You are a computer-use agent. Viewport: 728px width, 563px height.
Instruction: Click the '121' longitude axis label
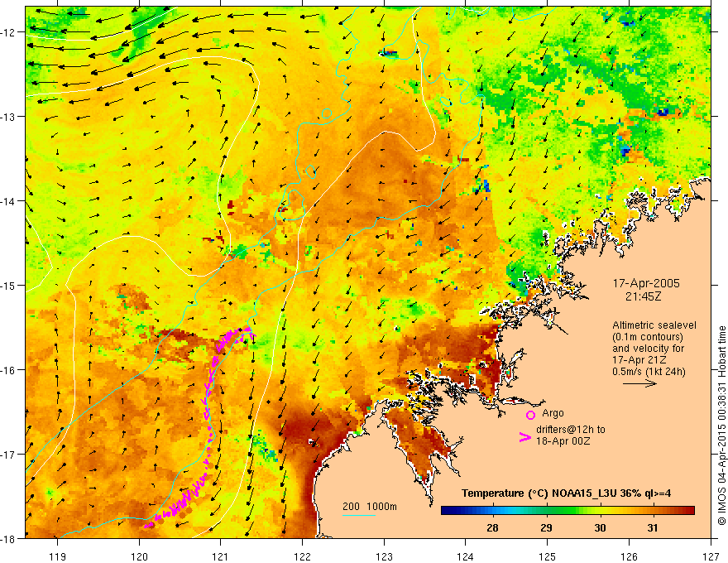pyautogui.click(x=221, y=556)
